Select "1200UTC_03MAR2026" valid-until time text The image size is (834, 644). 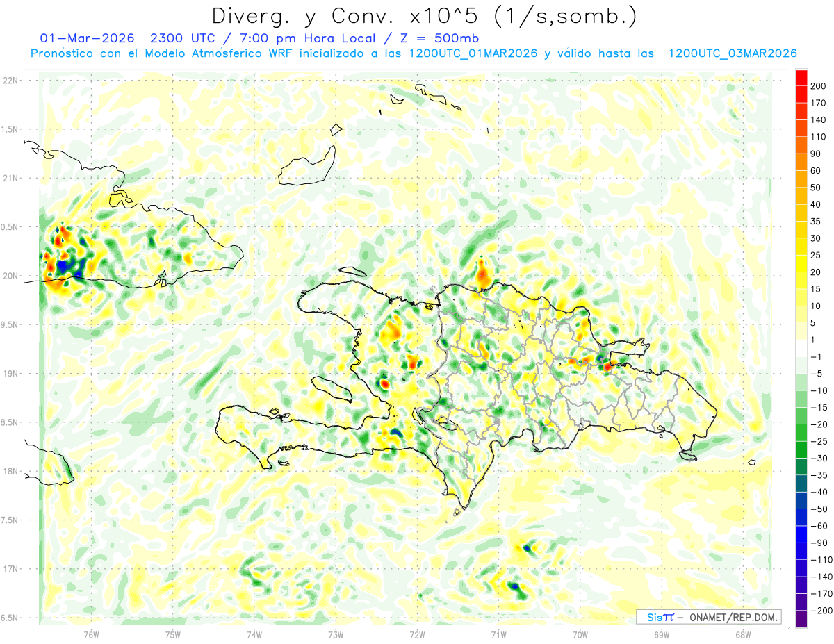732,53
